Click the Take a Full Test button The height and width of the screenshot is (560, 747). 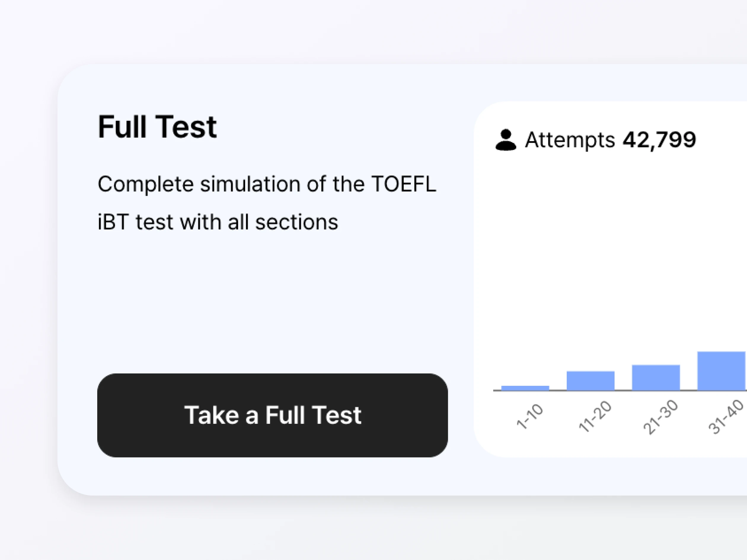coord(272,415)
